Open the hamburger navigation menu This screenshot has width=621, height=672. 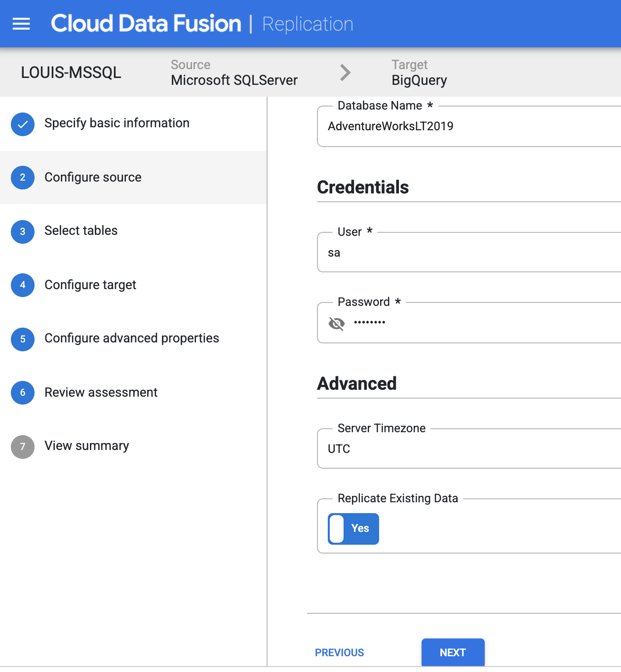pos(21,24)
